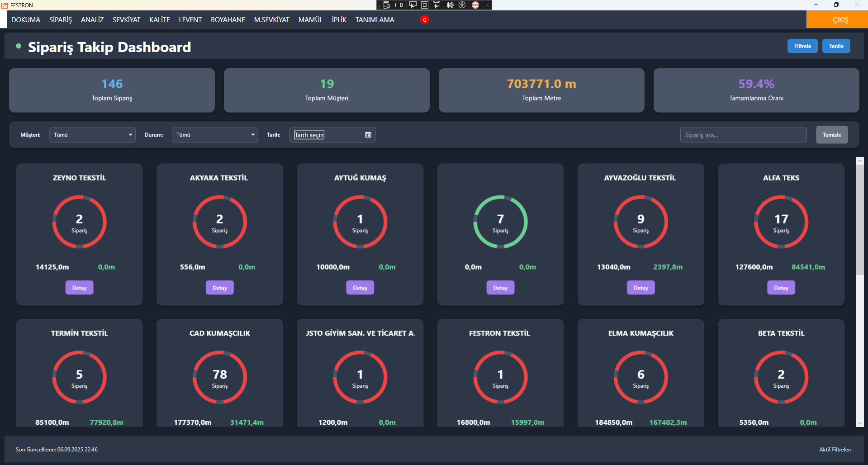Collapse the debug toolbar with chevron arrow

[488, 5]
